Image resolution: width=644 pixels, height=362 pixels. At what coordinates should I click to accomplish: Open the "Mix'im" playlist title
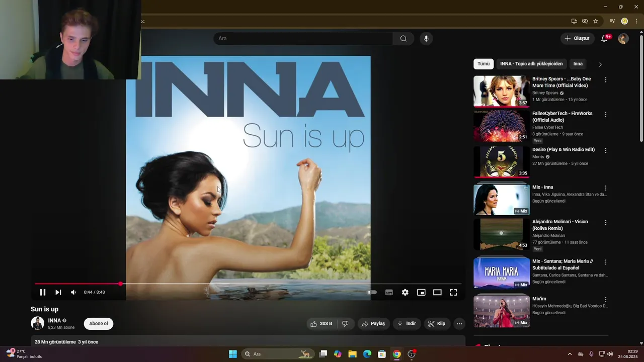click(x=539, y=299)
